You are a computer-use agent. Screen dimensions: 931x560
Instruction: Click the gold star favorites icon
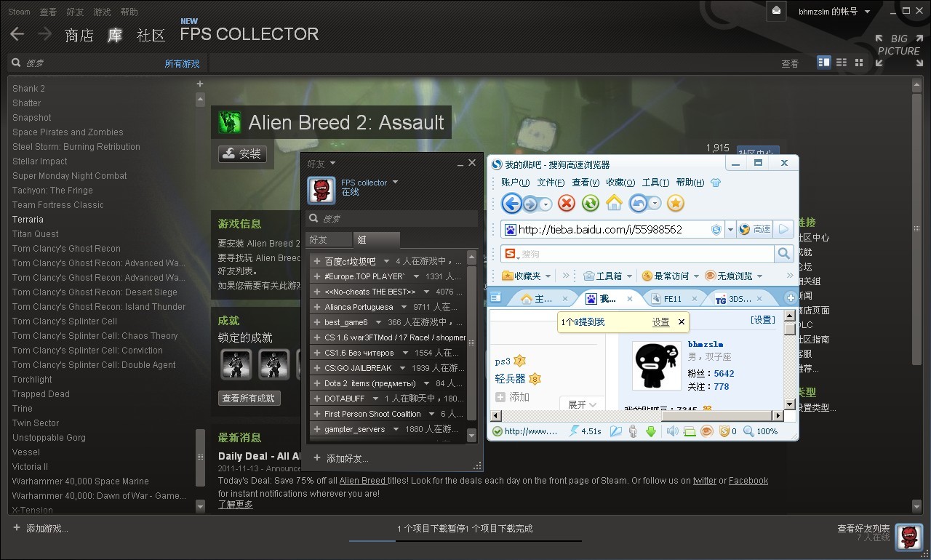(676, 204)
